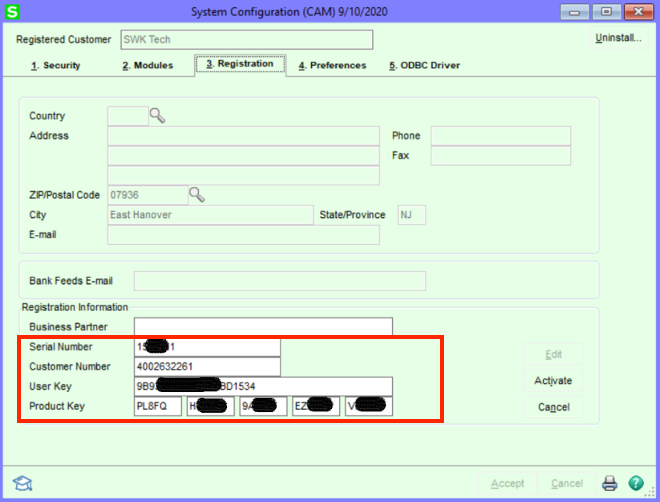Click into the Country field
The image size is (660, 502).
pos(128,116)
